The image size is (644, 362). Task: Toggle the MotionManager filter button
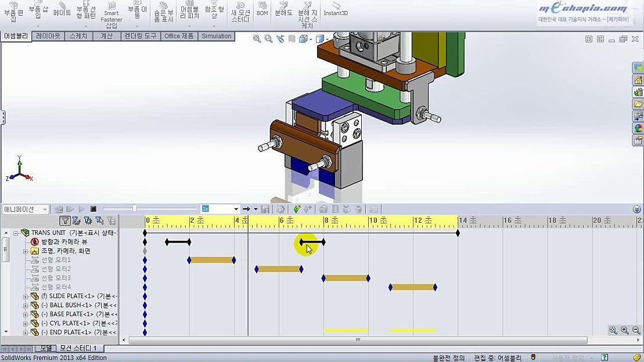[65, 222]
